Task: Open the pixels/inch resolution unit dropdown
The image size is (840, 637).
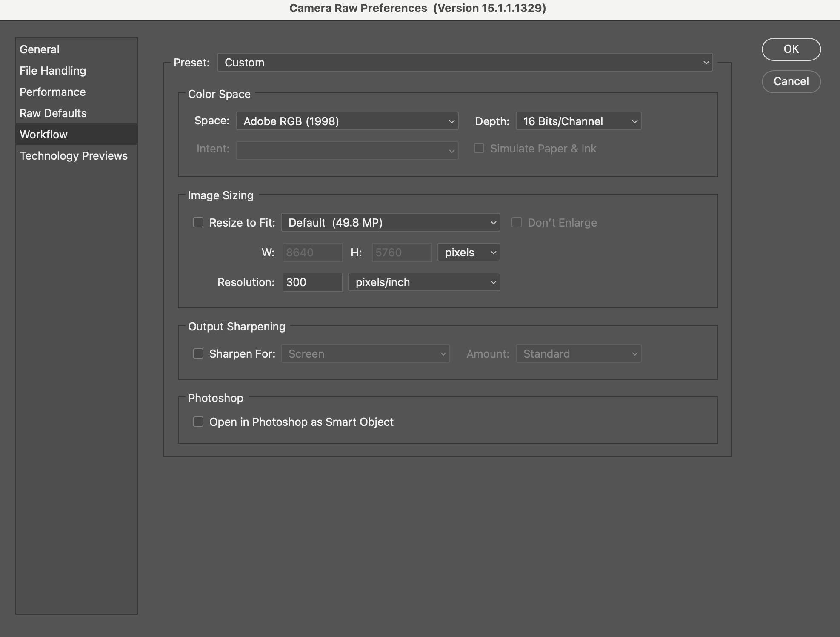Action: tap(424, 282)
